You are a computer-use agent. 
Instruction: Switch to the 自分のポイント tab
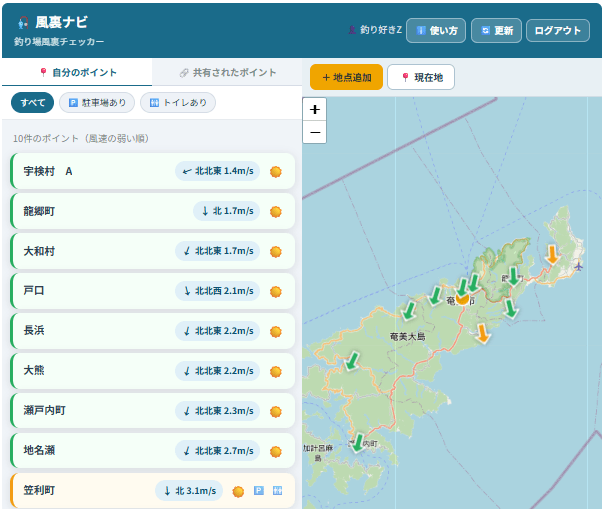click(x=77, y=73)
